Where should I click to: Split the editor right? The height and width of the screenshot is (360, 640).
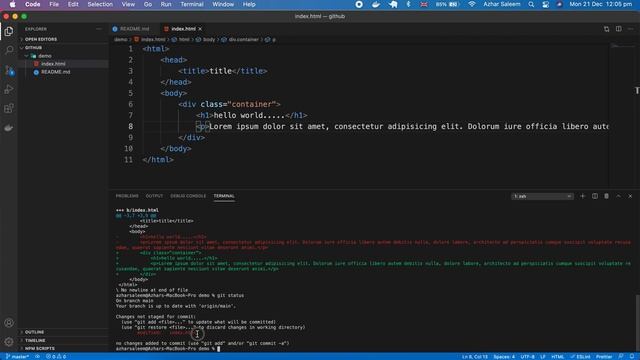pyautogui.click(x=619, y=29)
